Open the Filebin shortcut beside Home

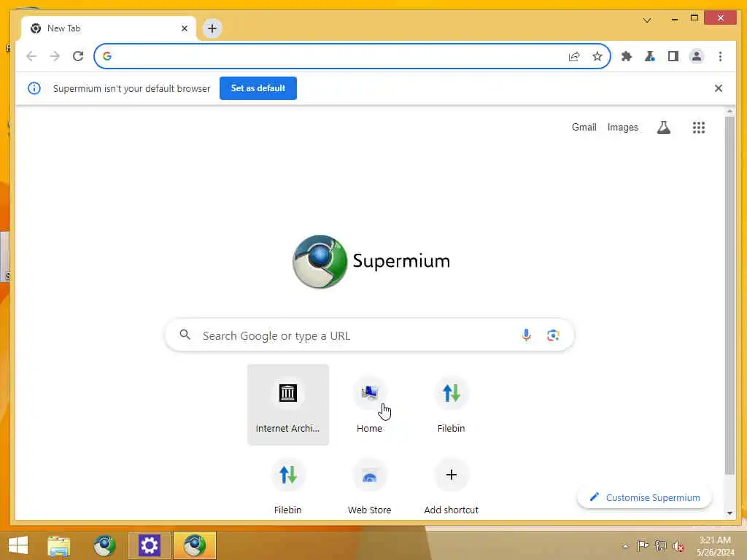pyautogui.click(x=451, y=405)
